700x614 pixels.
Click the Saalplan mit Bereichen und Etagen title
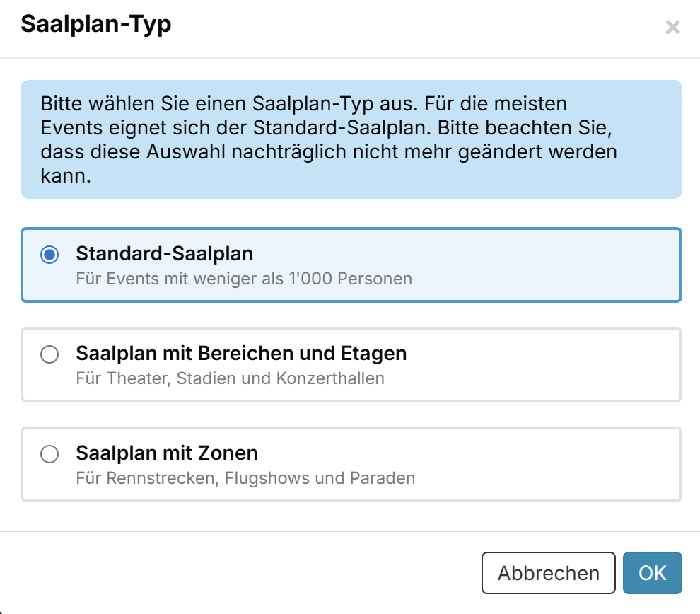click(x=241, y=353)
